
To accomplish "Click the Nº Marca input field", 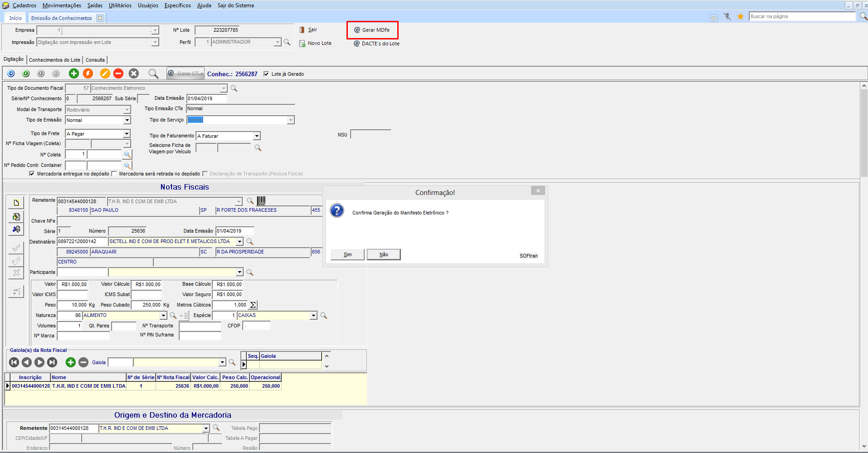I will point(83,336).
